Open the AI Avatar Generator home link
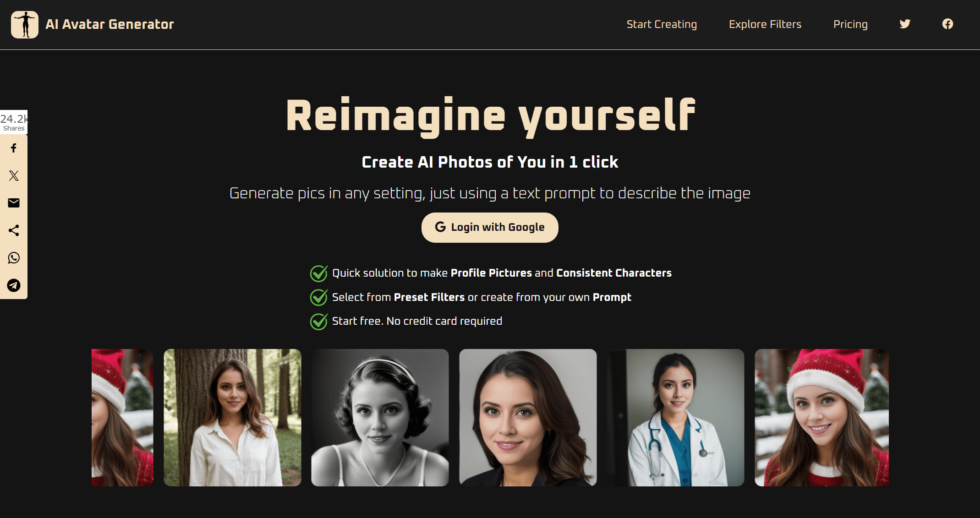The width and height of the screenshot is (980, 518). [x=109, y=24]
